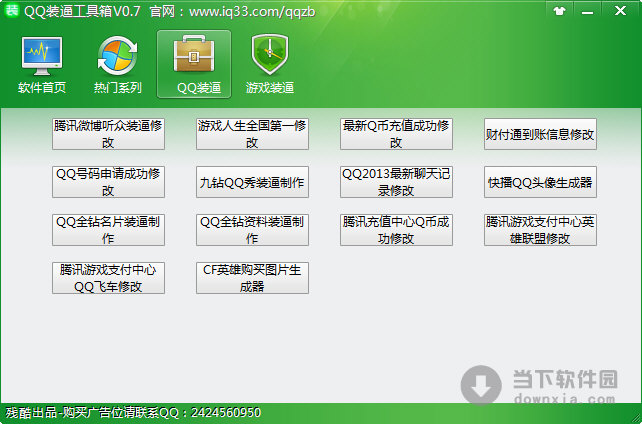This screenshot has width=642, height=424.
Task: Open 腾讯充值中心Q币成功修改
Action: point(396,230)
